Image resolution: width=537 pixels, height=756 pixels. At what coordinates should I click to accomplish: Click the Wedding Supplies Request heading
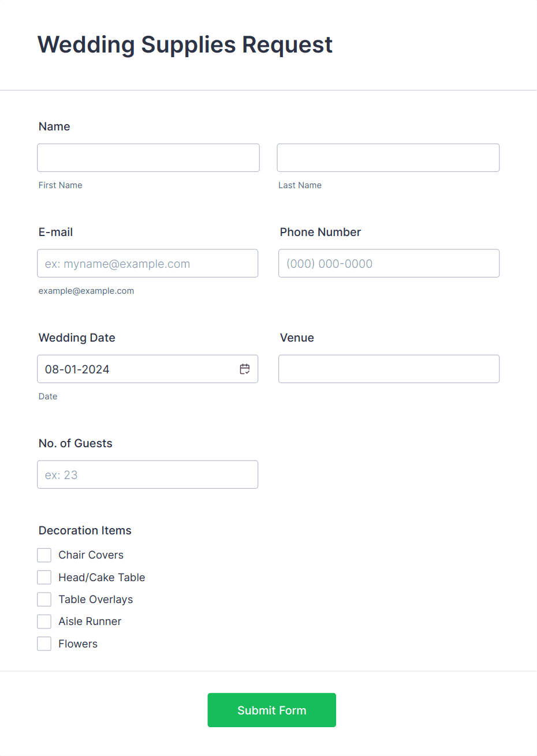pos(185,45)
